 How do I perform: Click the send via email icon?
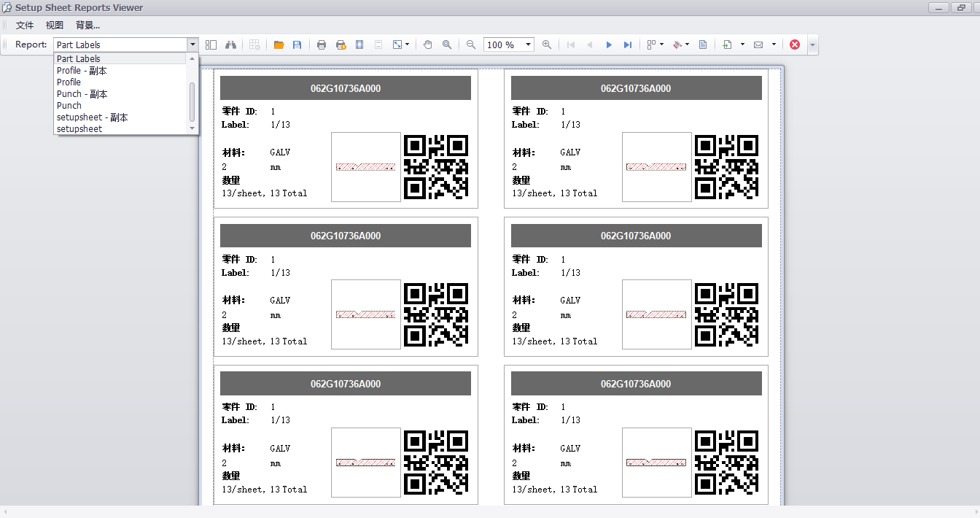coord(758,45)
